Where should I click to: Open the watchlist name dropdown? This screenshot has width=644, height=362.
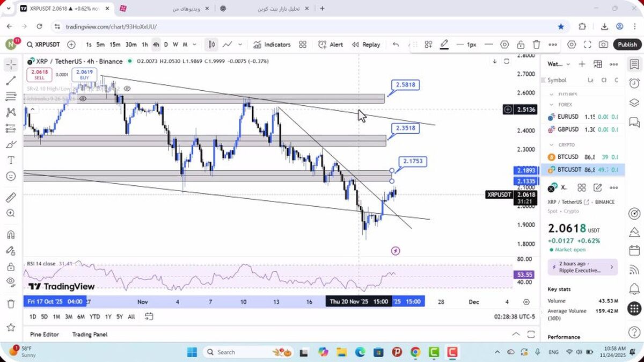coord(558,64)
